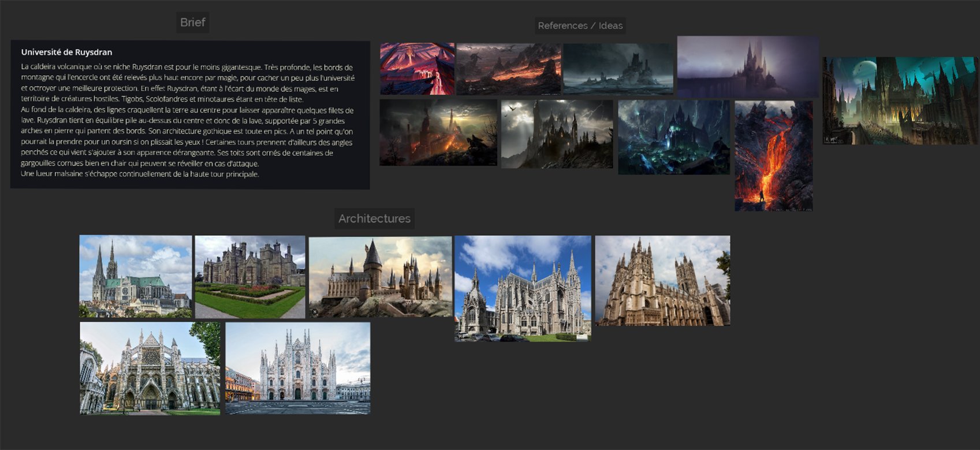
Task: Click the low-angle sandstone cathedral photo
Action: click(662, 280)
